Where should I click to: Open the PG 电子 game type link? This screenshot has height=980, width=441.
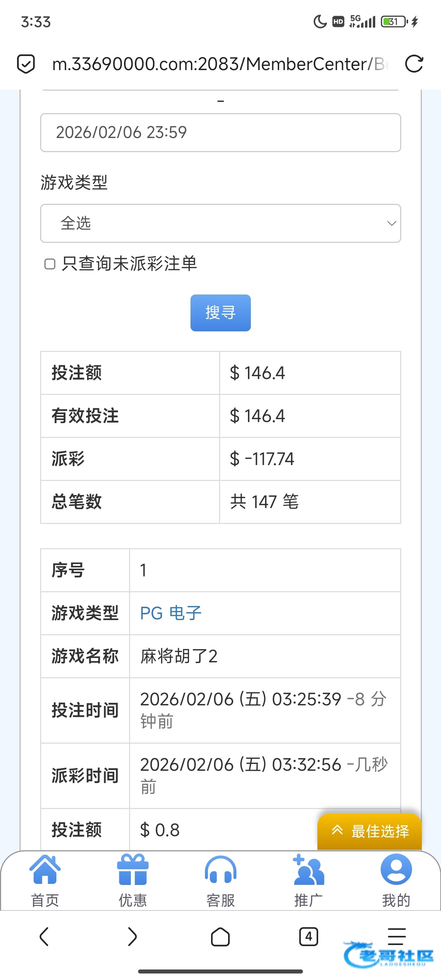[171, 613]
